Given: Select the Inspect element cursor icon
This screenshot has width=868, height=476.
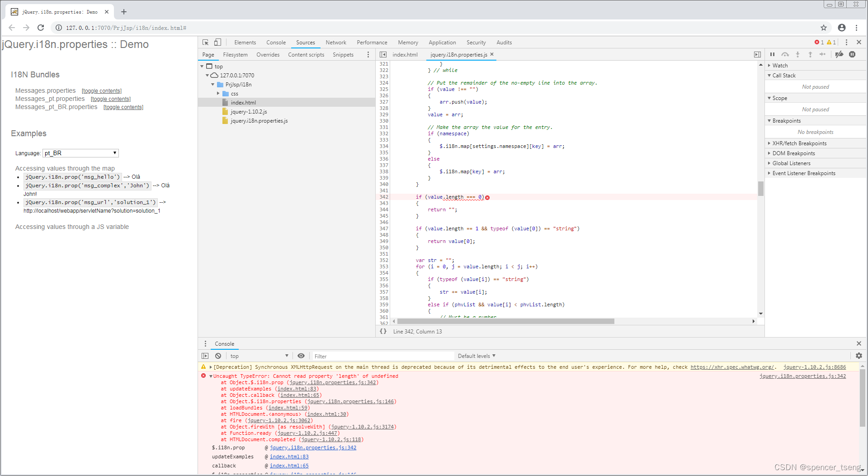Looking at the screenshot, I should tap(206, 42).
